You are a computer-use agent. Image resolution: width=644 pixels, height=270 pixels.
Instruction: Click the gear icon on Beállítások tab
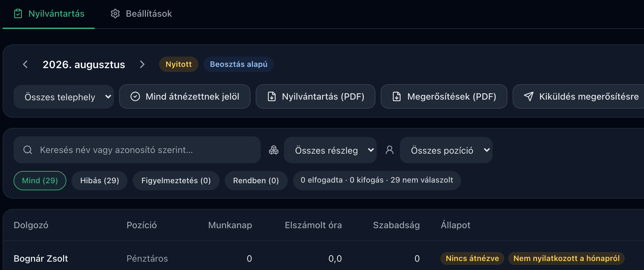115,14
